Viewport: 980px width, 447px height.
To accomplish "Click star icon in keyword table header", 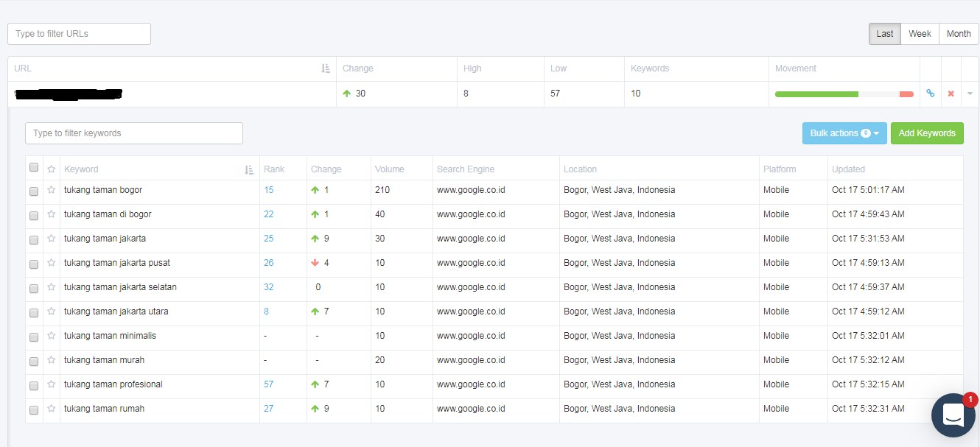I will 52,169.
